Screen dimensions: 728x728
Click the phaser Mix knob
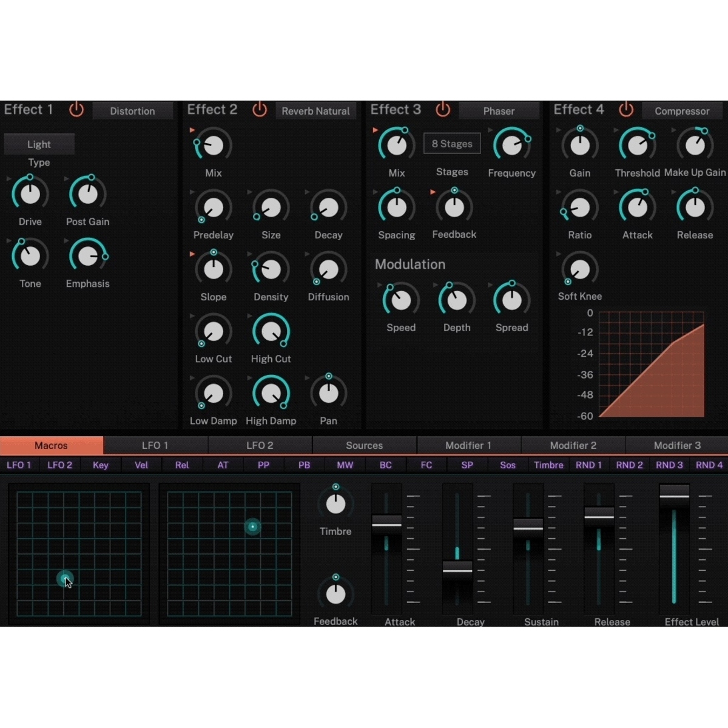397,146
